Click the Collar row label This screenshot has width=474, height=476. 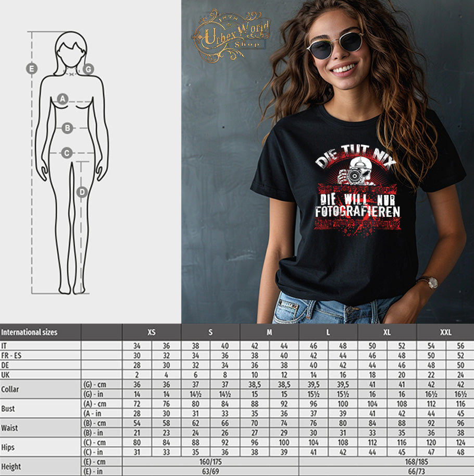point(10,389)
